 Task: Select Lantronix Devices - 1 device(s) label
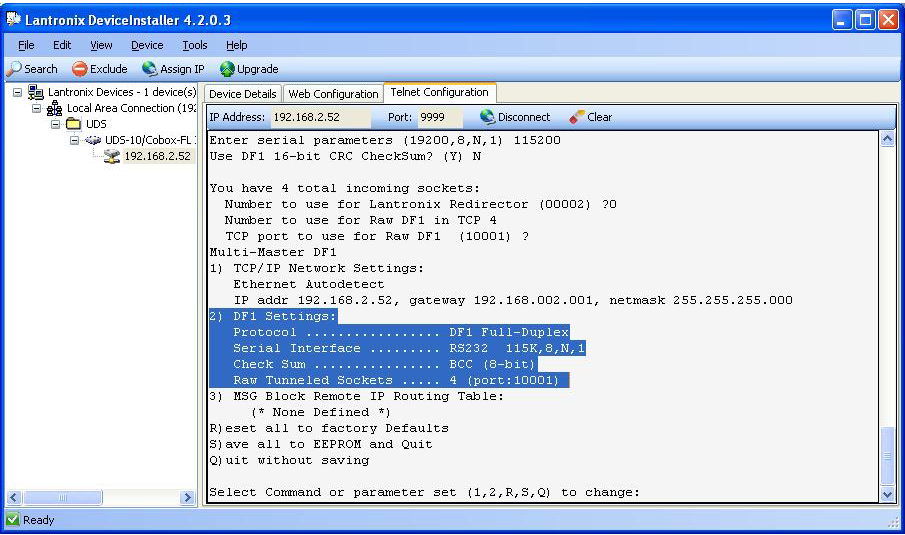coord(122,92)
